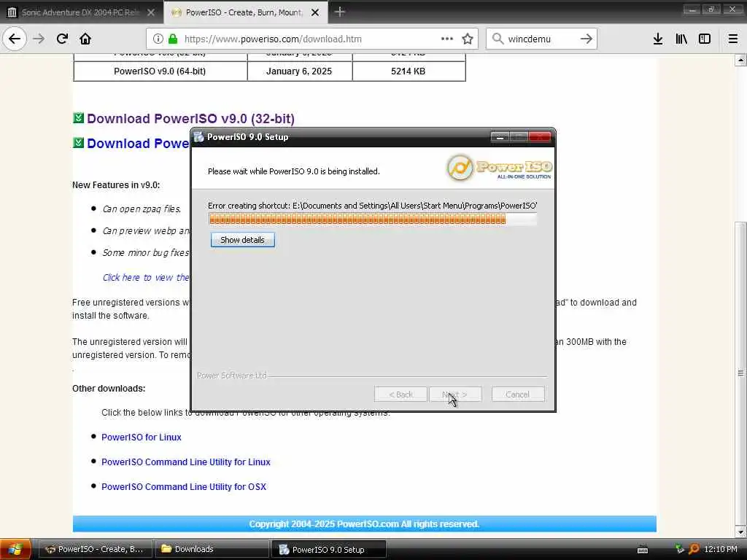Open site information icon in address bar
747x560 pixels.
(158, 39)
